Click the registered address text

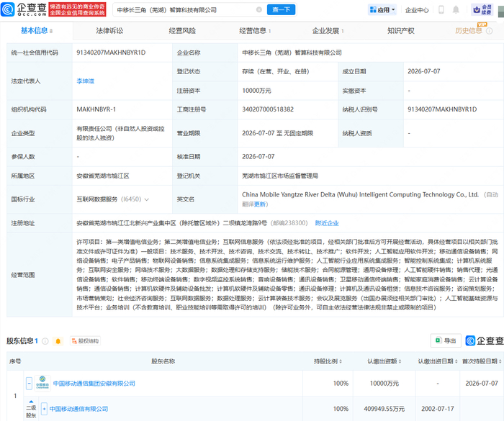(171, 223)
